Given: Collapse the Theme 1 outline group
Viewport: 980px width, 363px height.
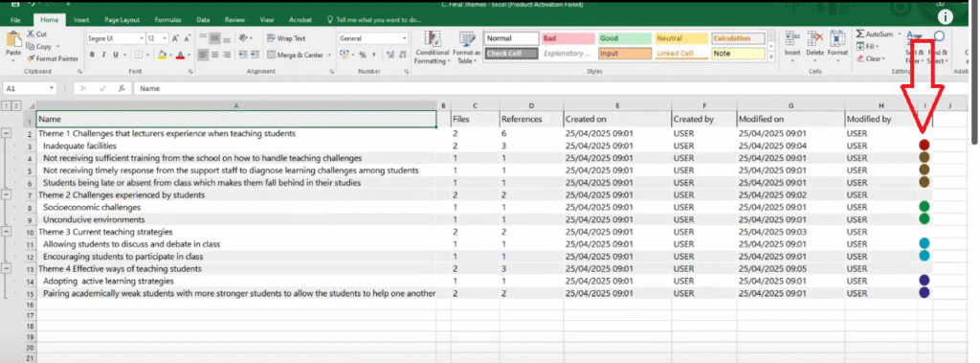Looking at the screenshot, I should (x=8, y=133).
